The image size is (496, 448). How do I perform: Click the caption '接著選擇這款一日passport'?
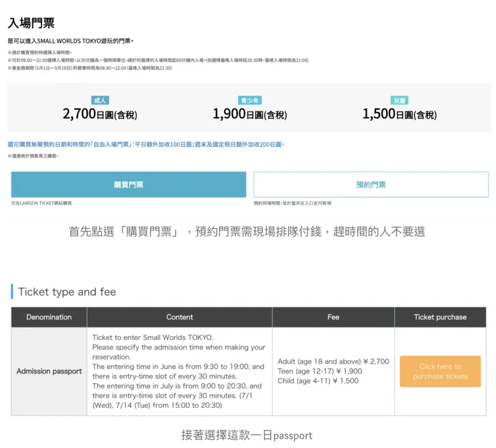tap(247, 435)
